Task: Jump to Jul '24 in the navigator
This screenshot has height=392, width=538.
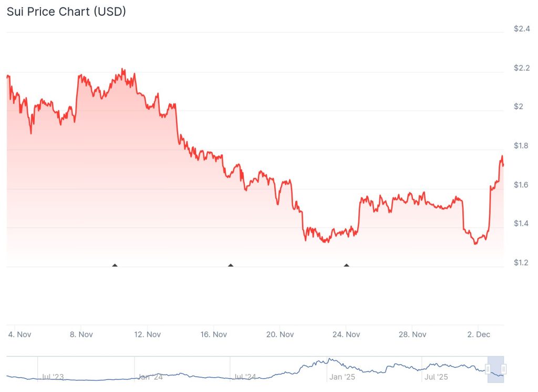Action: [x=245, y=377]
